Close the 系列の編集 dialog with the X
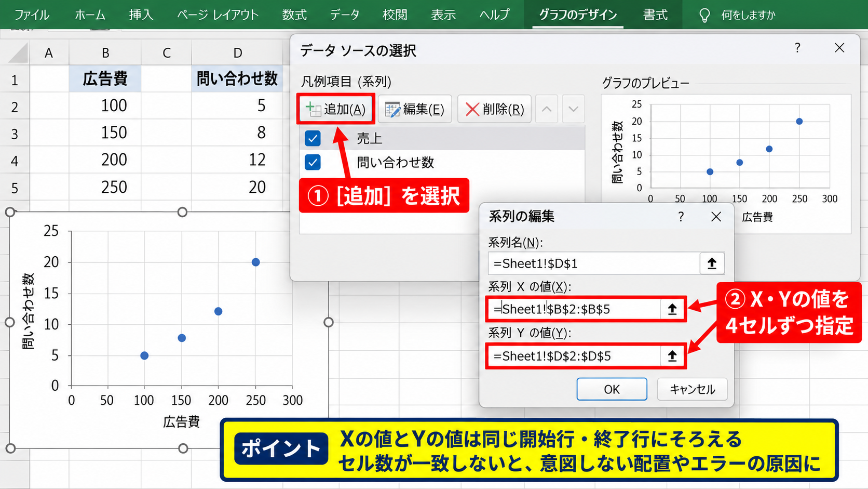Image resolution: width=868 pixels, height=489 pixels. [x=716, y=216]
